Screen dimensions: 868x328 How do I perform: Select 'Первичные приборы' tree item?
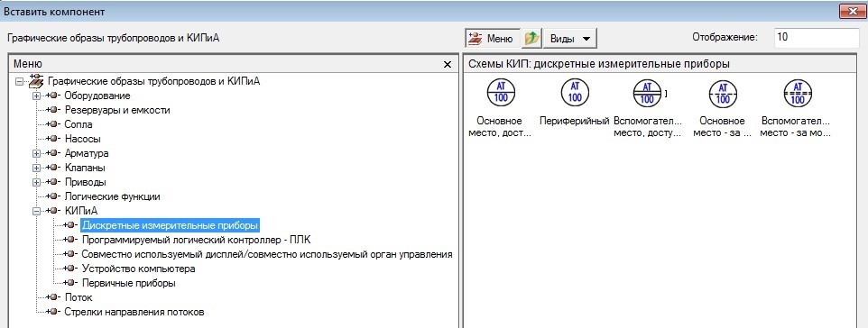click(x=128, y=283)
